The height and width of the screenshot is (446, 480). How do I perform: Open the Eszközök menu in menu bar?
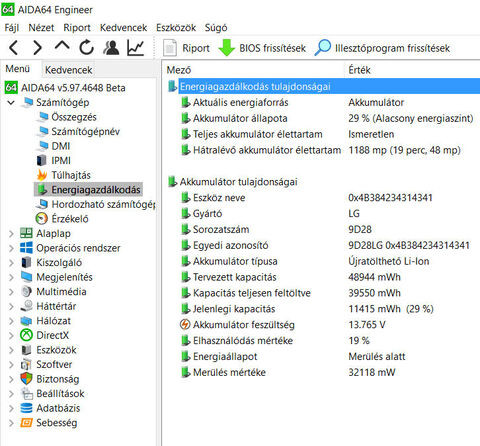[176, 28]
